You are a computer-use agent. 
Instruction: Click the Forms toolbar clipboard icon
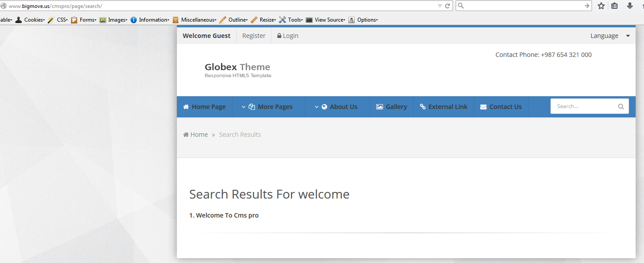[74, 20]
